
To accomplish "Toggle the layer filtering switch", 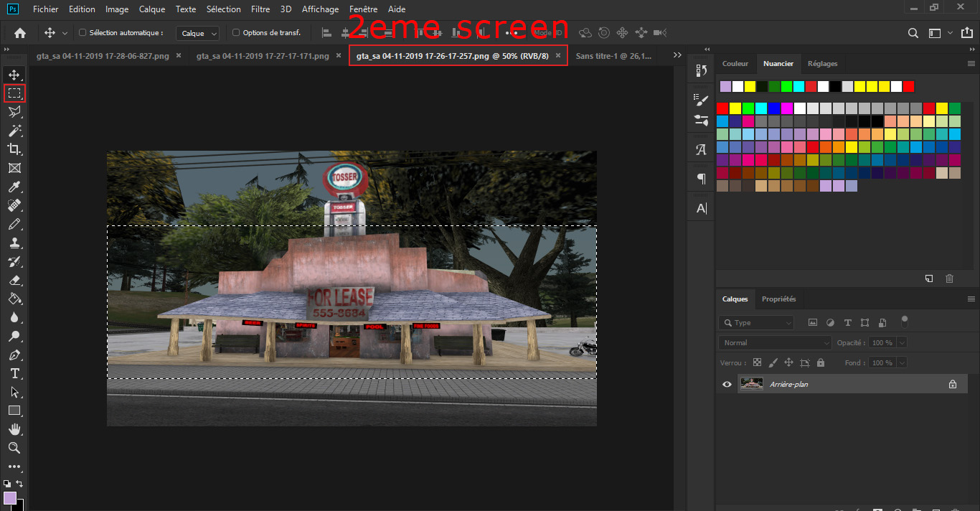I will [905, 321].
